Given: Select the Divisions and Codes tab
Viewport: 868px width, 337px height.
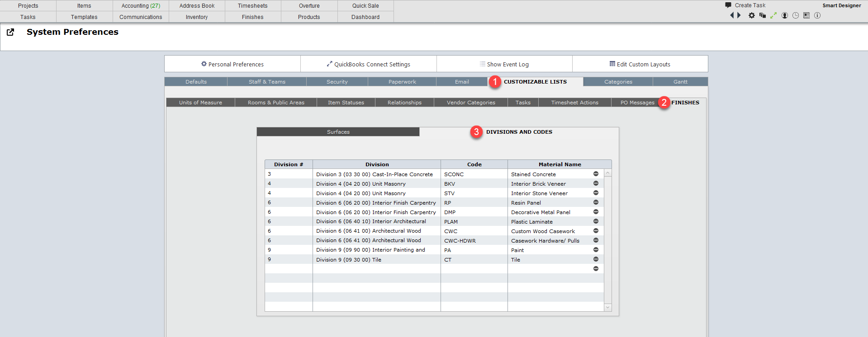Looking at the screenshot, I should point(519,132).
